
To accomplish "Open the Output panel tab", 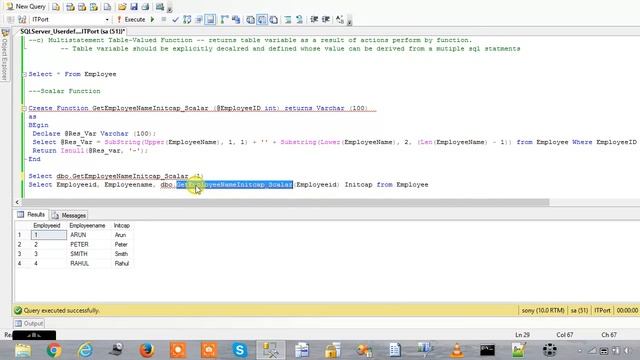I will tap(29, 323).
